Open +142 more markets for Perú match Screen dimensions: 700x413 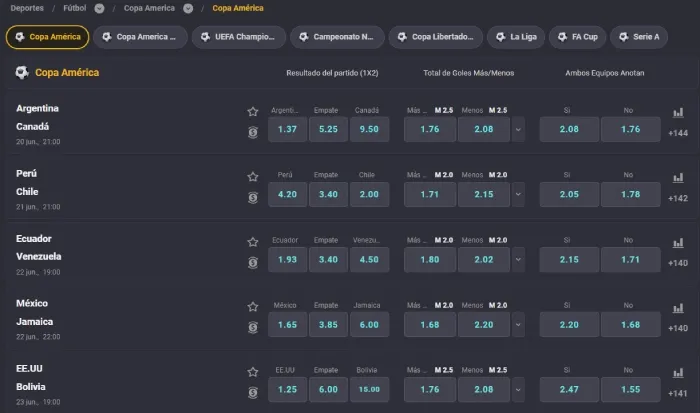(x=678, y=198)
